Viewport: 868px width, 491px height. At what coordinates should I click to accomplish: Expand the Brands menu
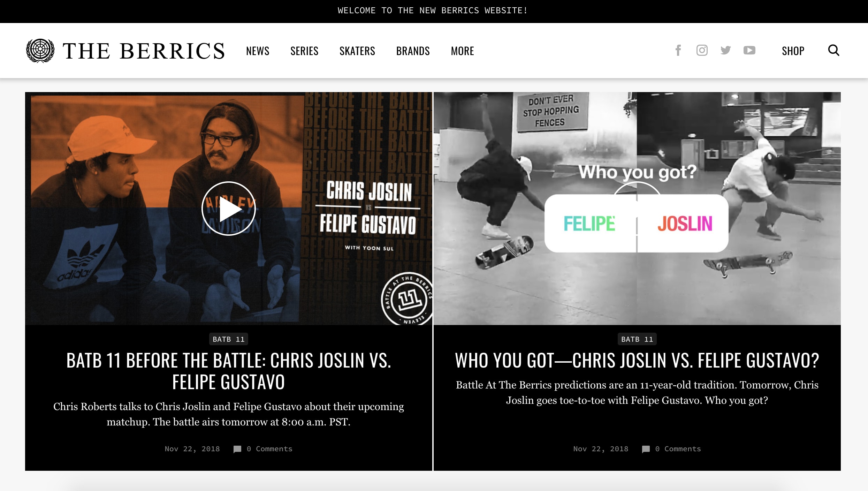(413, 51)
